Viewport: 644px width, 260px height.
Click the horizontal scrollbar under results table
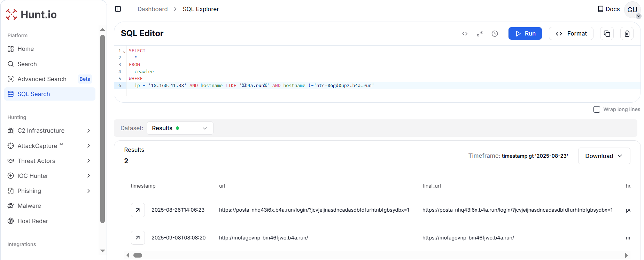(138, 255)
